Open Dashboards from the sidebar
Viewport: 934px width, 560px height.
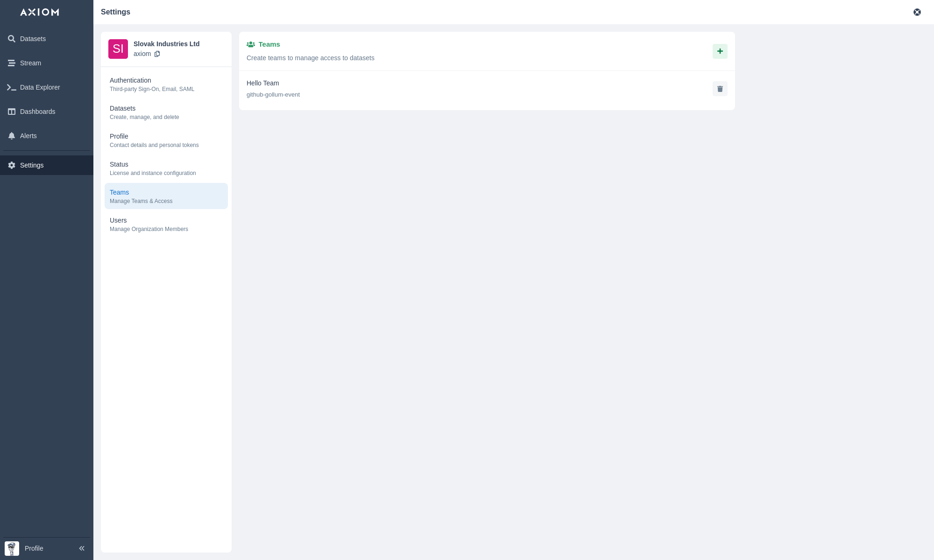pyautogui.click(x=37, y=112)
